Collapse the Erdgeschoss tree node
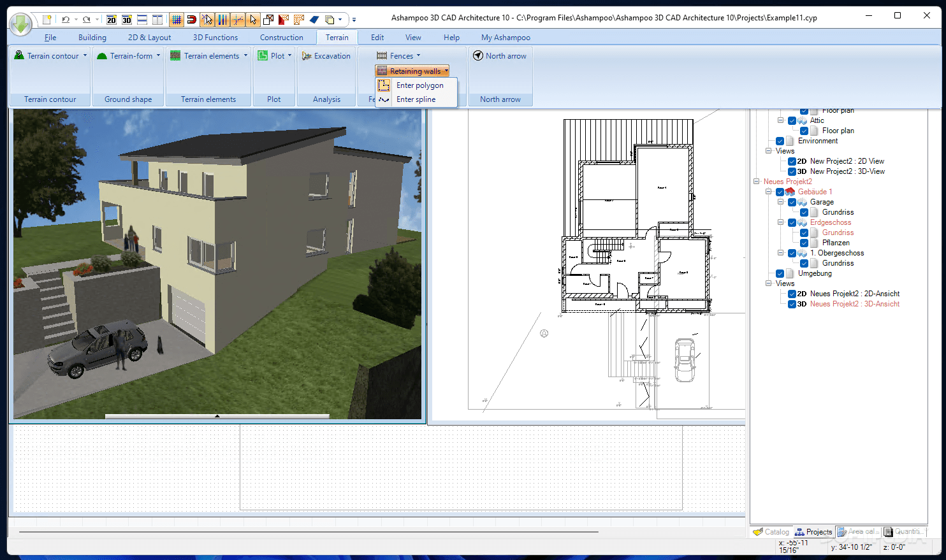This screenshot has width=946, height=560. 781,222
